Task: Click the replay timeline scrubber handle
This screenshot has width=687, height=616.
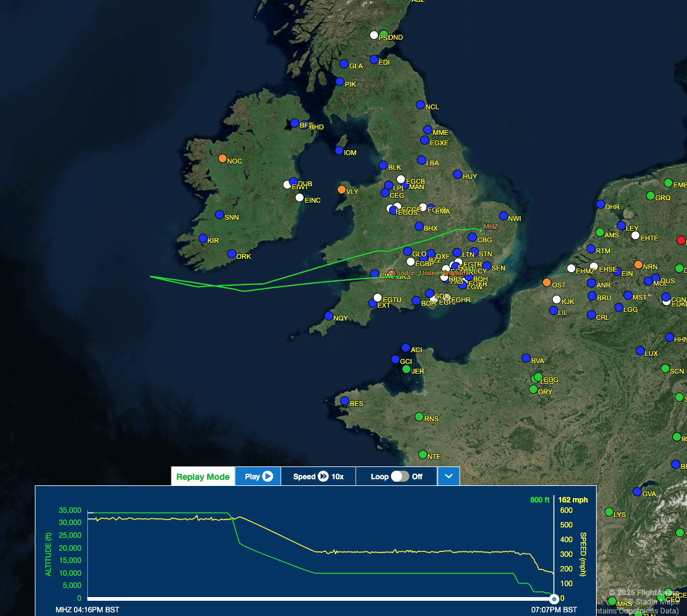Action: pos(554,598)
